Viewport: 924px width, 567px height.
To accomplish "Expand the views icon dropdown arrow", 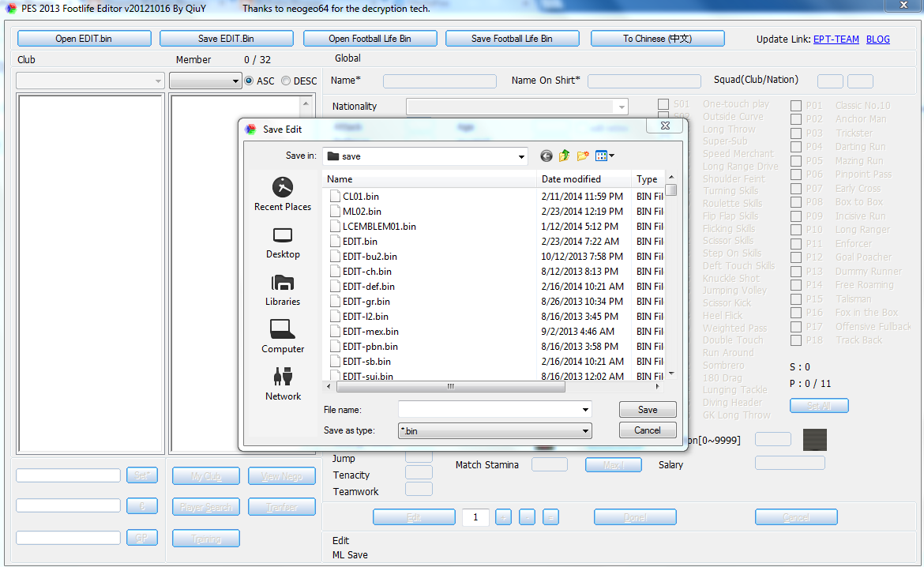I will pyautogui.click(x=612, y=156).
